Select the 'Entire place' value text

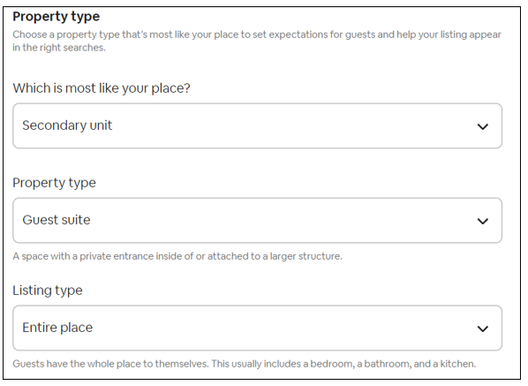57,327
